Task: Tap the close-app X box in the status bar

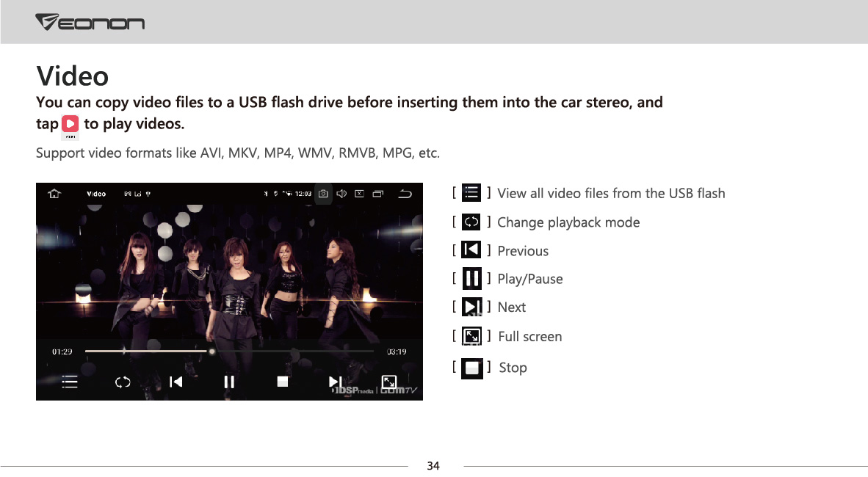Action: (x=359, y=194)
